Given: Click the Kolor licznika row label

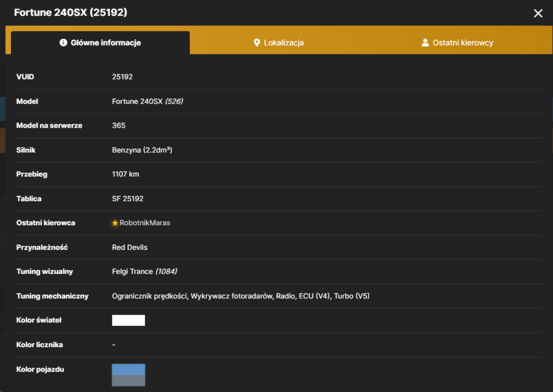Looking at the screenshot, I should coord(39,345).
